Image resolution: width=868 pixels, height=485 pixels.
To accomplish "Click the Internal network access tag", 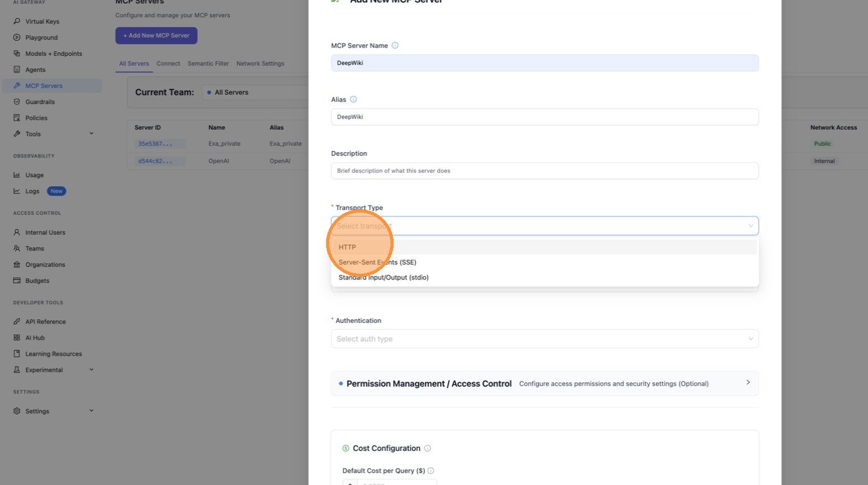I will pos(824,161).
